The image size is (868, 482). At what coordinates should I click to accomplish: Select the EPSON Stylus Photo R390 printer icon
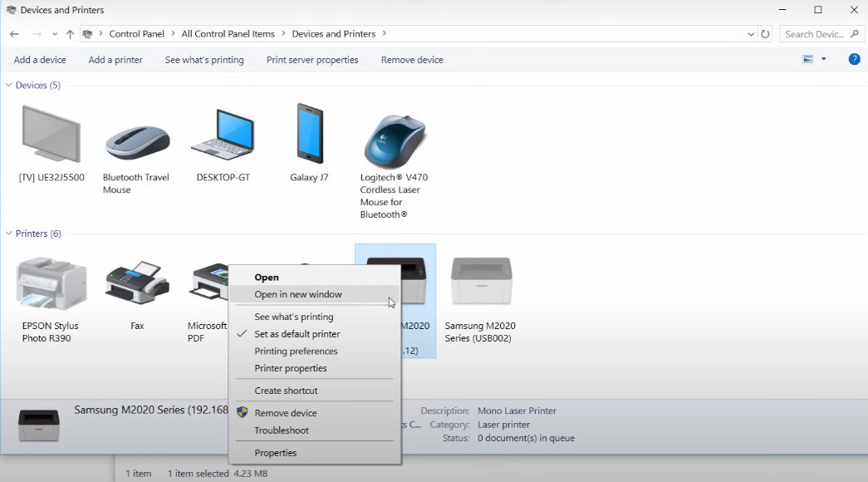[51, 283]
